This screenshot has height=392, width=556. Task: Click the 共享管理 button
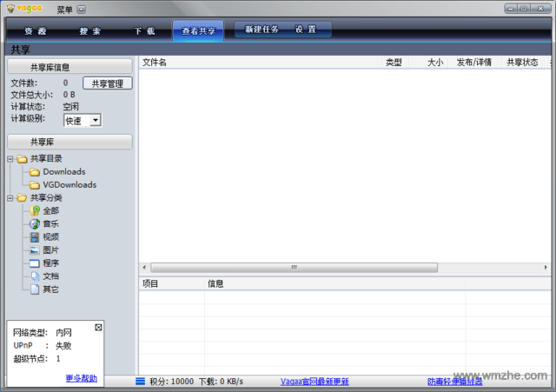click(x=108, y=83)
